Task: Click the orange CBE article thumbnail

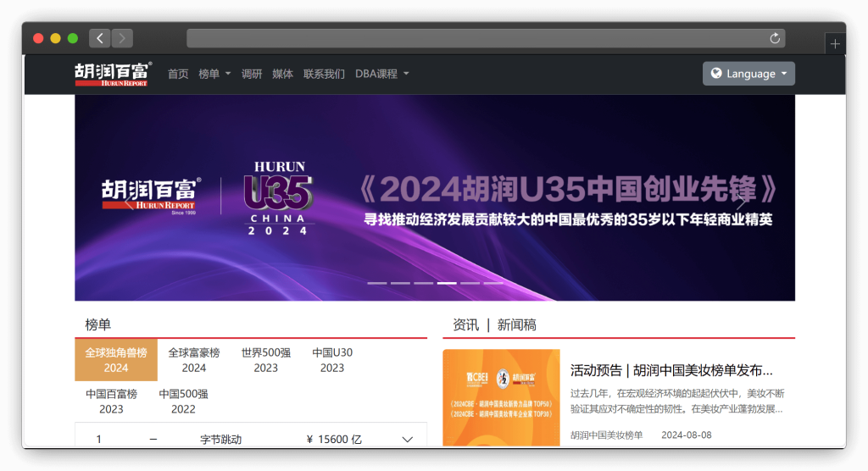Action: 501,397
